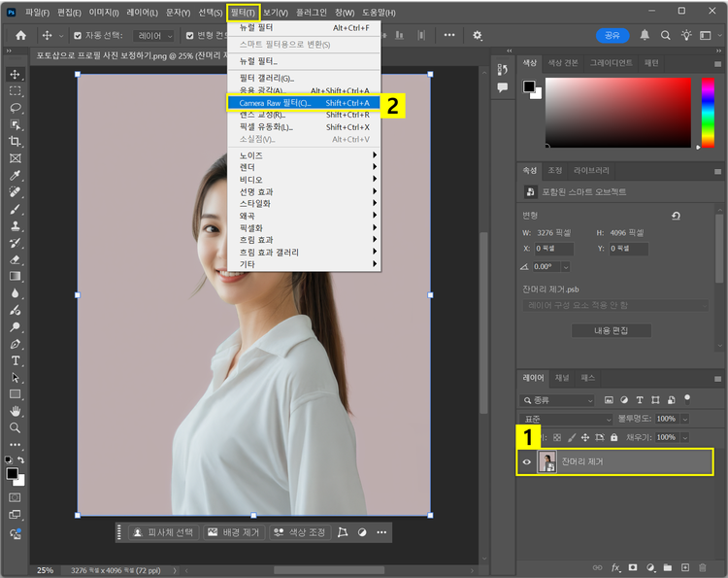Hide the 잔머리 제거 layer with eye icon
The width and height of the screenshot is (728, 578).
click(526, 461)
